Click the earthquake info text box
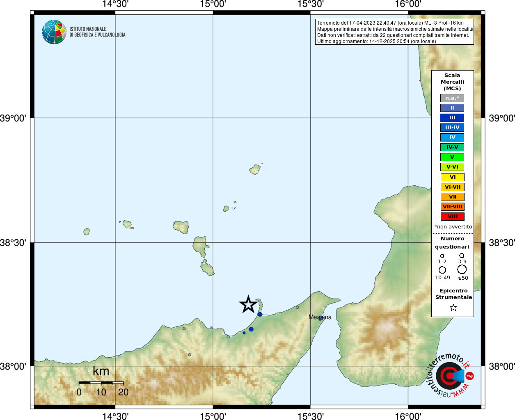Screen dimensions: 515x420 tap(394, 32)
